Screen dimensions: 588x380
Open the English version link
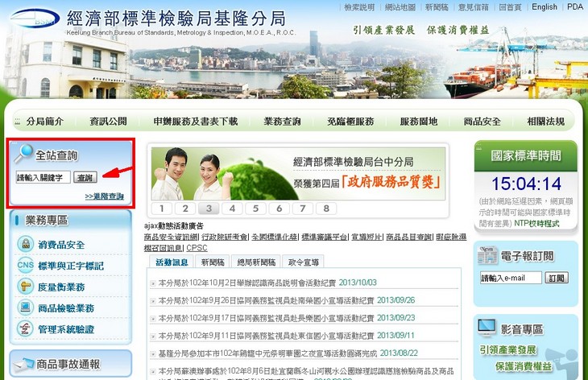tap(545, 6)
